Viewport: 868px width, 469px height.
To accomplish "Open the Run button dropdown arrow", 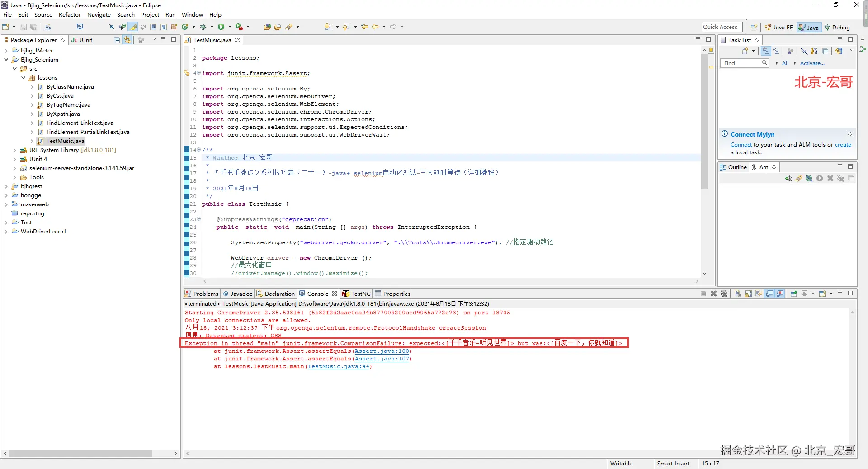I will [230, 27].
